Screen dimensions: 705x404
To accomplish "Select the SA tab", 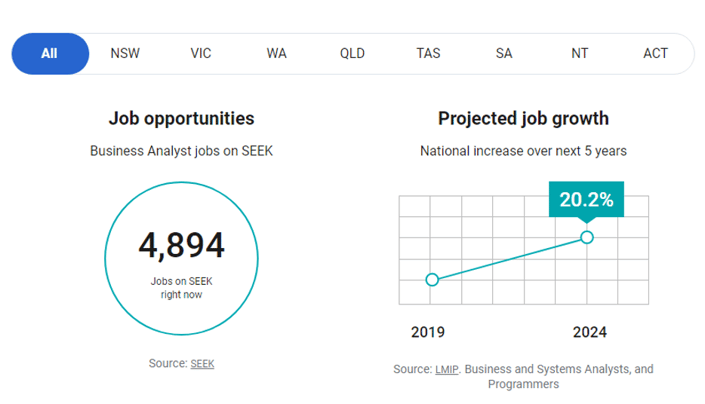I will pos(504,53).
